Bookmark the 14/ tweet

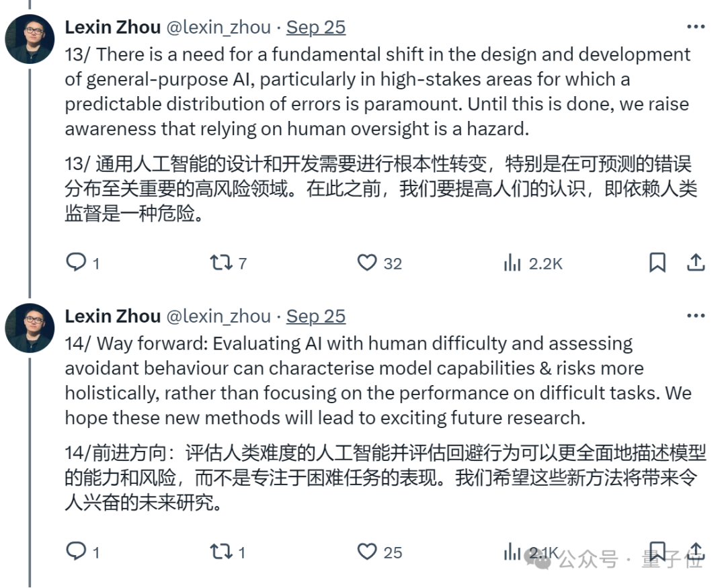pos(657,552)
